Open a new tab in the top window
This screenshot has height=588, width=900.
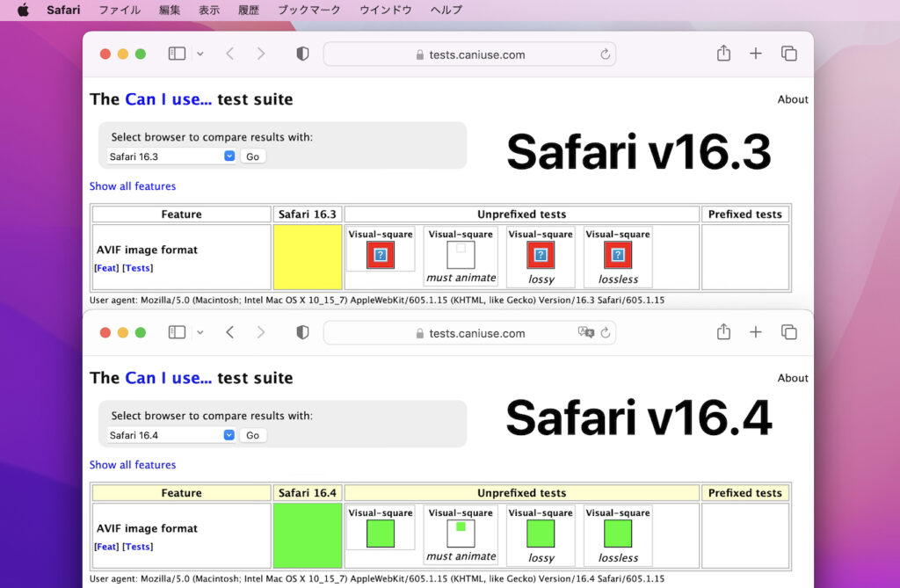click(x=756, y=53)
